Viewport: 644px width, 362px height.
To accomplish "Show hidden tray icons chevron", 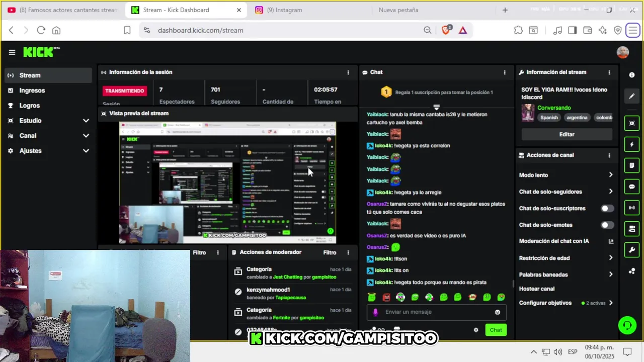I will (534, 352).
